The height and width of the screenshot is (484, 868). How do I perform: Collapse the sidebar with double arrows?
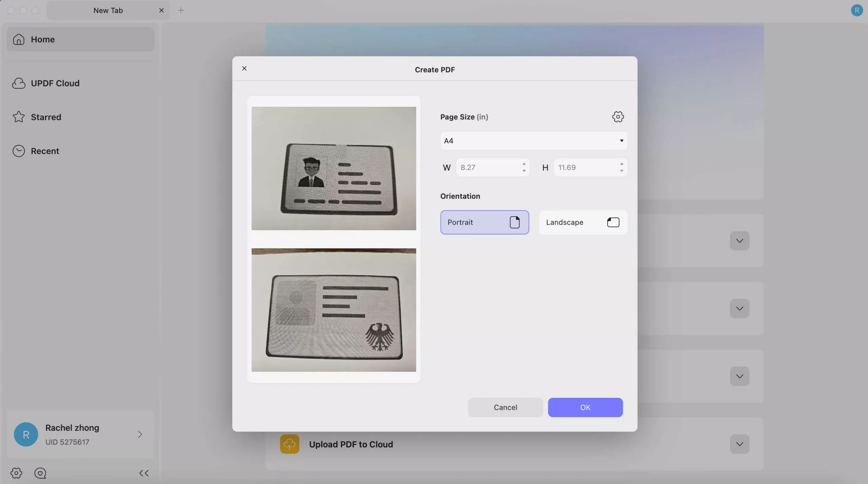point(143,473)
